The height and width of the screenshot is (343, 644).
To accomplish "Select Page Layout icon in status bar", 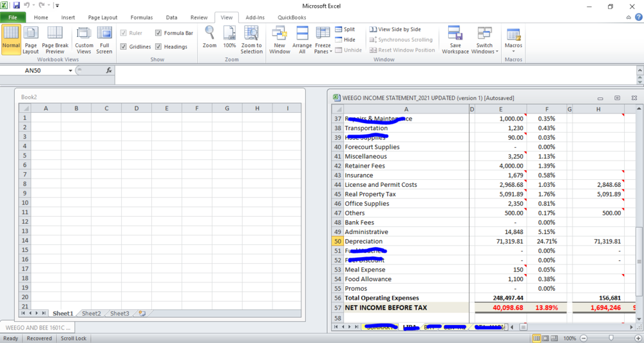I will coord(545,338).
